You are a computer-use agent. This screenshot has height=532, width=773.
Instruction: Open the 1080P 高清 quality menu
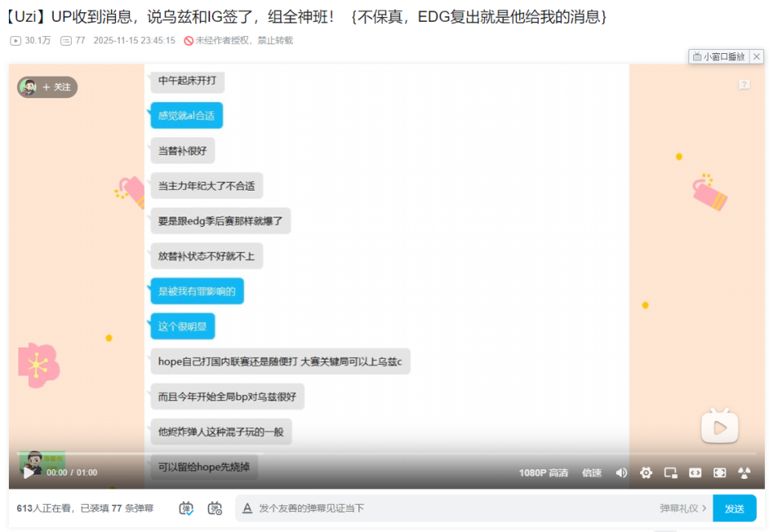543,472
